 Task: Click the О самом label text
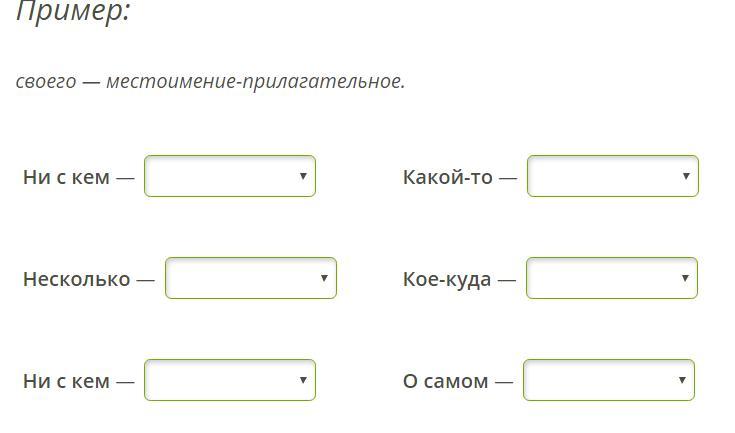[445, 381]
